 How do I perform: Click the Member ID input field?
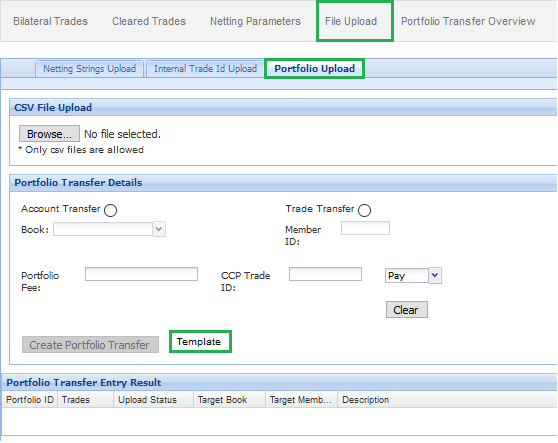pyautogui.click(x=365, y=228)
